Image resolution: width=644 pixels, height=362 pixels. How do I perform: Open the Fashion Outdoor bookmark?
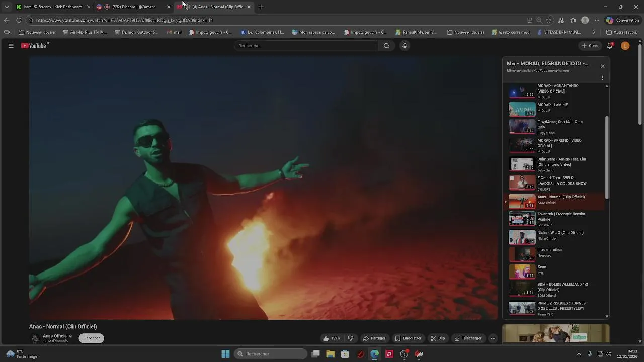point(136,32)
